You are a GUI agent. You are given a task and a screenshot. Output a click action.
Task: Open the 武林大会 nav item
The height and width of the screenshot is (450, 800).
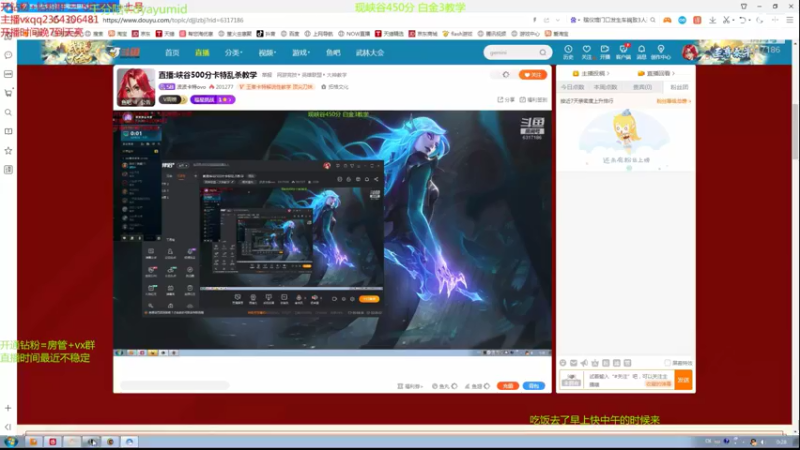[370, 53]
